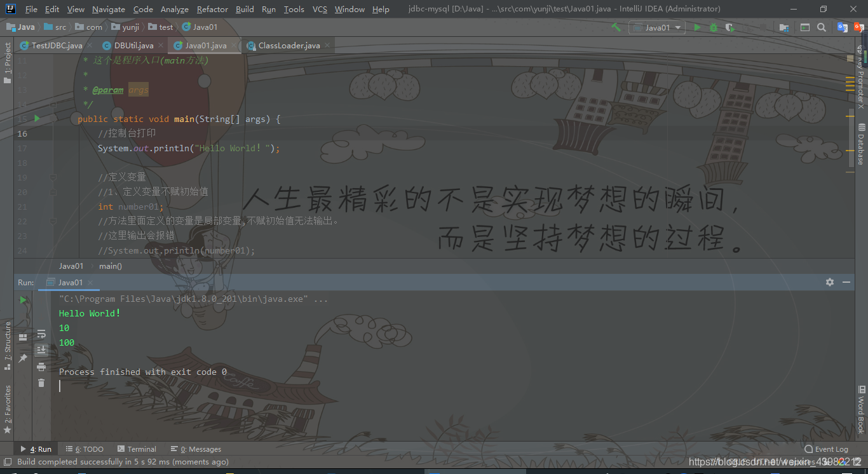The width and height of the screenshot is (868, 474).
Task: Switch to the ClassLoader.java tab
Action: tap(289, 45)
